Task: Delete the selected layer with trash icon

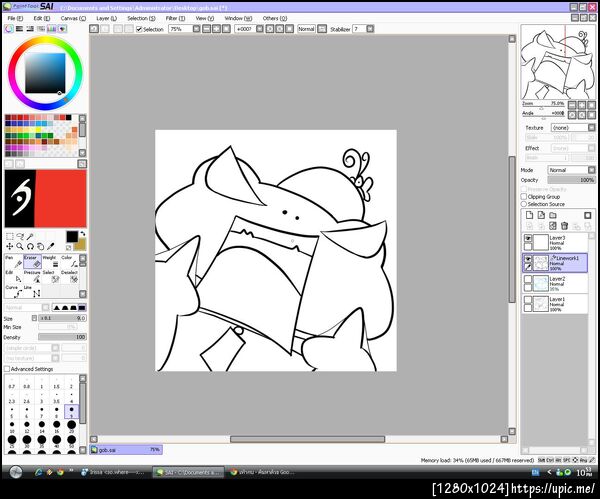Action: tap(564, 226)
